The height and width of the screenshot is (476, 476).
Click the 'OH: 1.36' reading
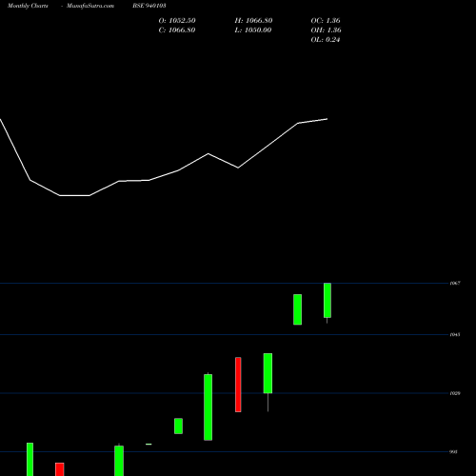[326, 30]
